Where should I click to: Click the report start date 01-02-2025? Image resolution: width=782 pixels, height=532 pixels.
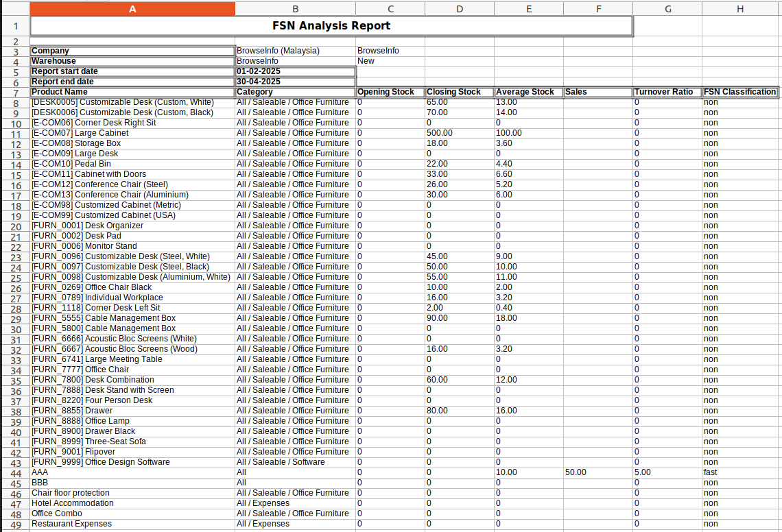point(259,71)
